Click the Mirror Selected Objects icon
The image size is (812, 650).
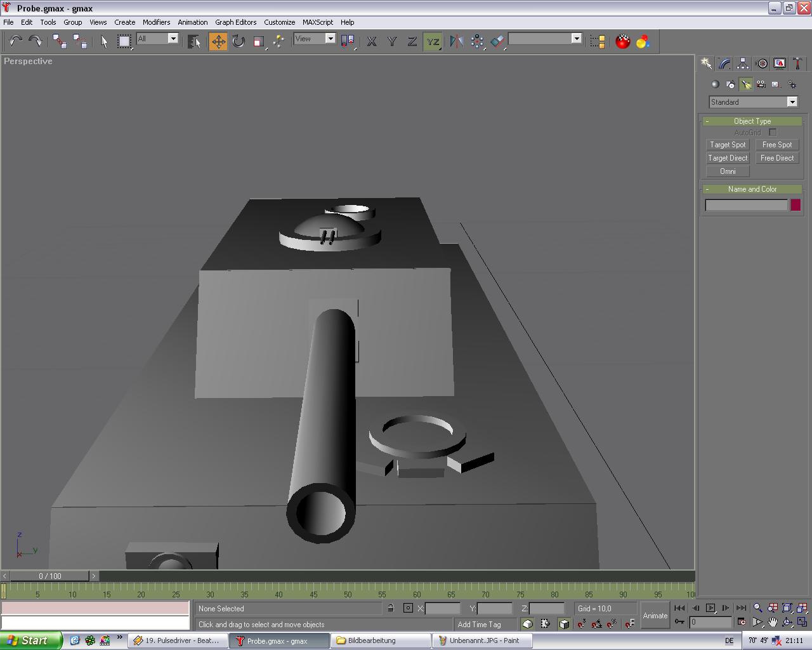pyautogui.click(x=456, y=41)
